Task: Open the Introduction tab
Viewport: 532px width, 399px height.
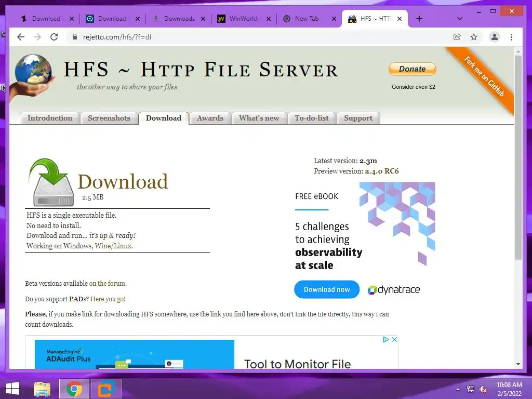Action: point(50,118)
